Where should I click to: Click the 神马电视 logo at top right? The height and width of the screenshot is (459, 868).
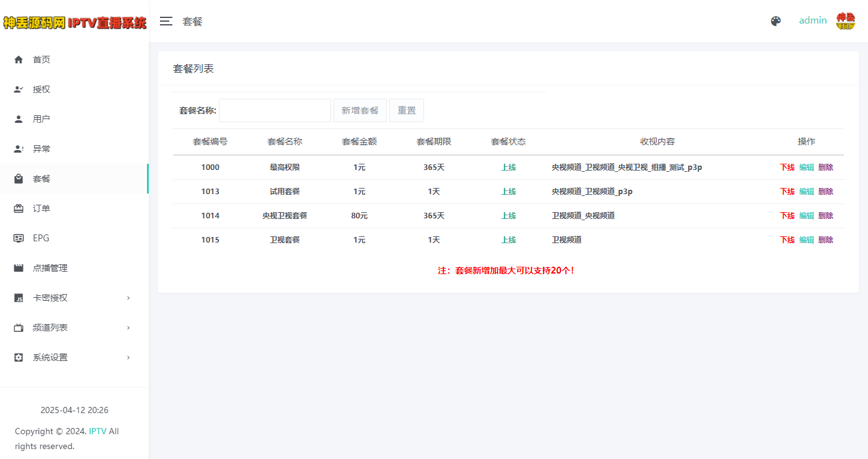tap(846, 20)
